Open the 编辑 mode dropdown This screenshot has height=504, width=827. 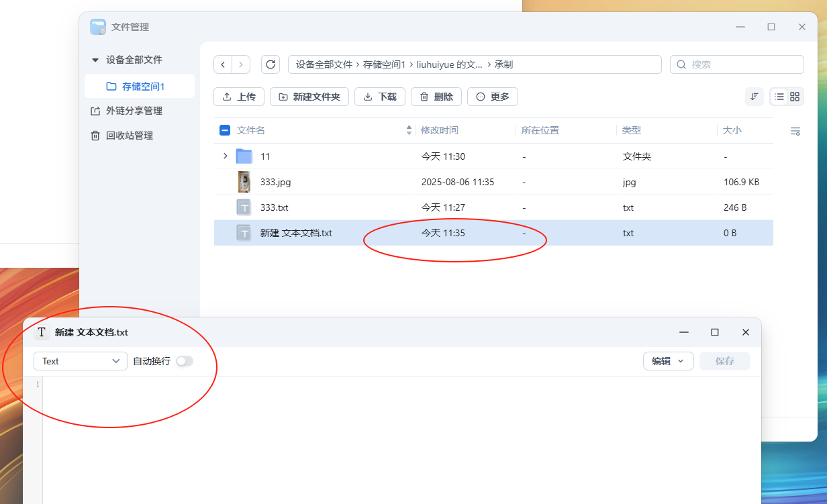coord(668,361)
